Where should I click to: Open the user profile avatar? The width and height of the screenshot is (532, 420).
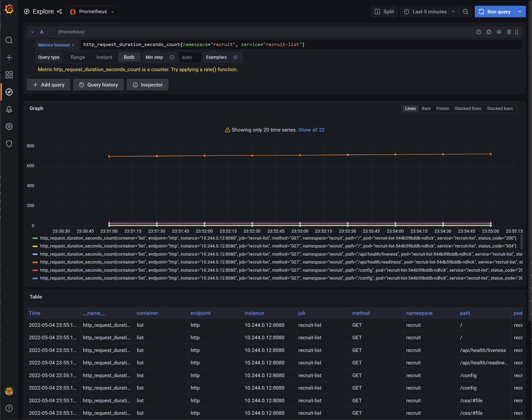pyautogui.click(x=9, y=391)
